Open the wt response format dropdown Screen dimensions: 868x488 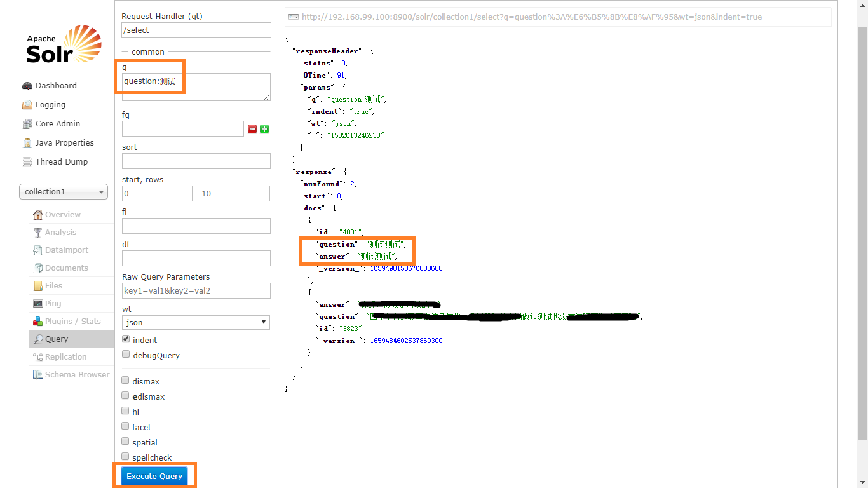(196, 322)
